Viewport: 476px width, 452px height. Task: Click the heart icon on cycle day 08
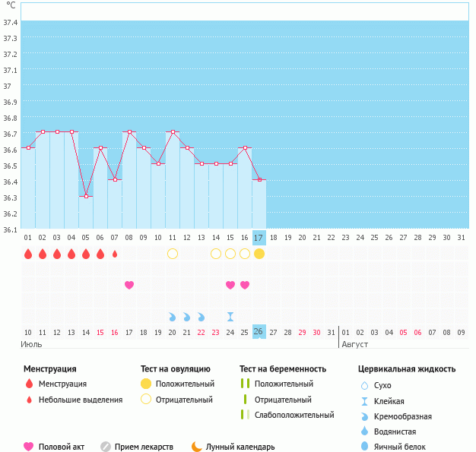point(129,285)
